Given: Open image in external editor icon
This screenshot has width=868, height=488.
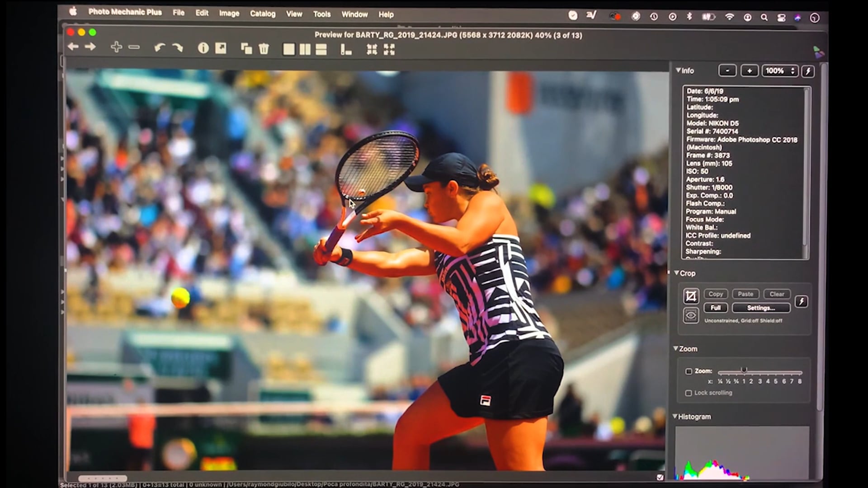Looking at the screenshot, I should click(x=221, y=48).
